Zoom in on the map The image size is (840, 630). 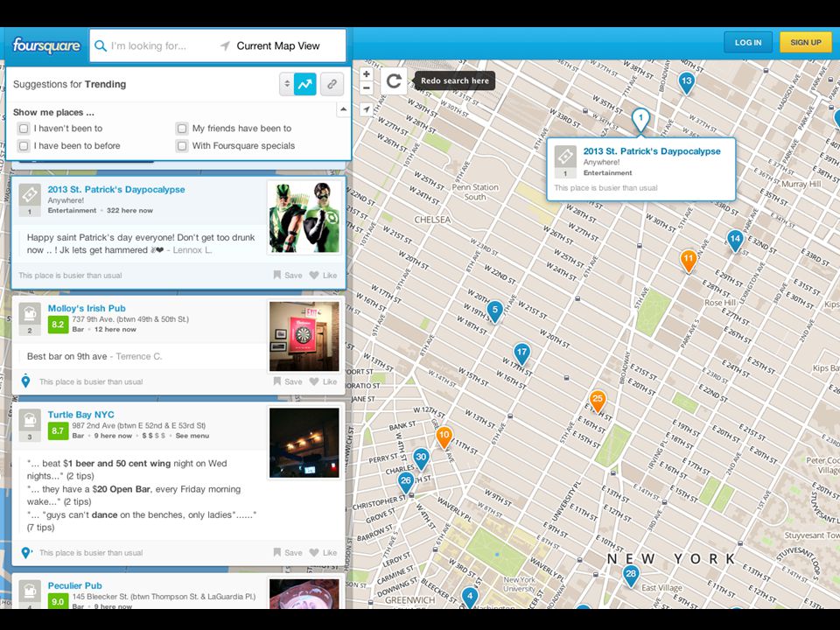(x=367, y=74)
